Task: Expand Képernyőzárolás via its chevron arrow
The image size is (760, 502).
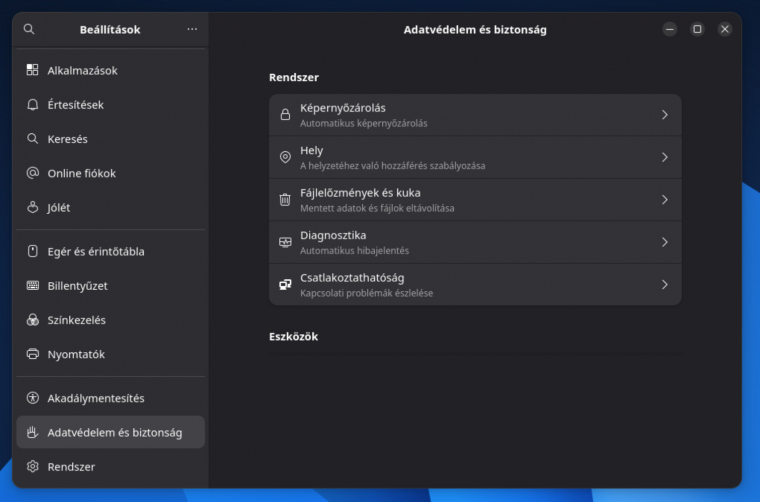Action: click(665, 115)
